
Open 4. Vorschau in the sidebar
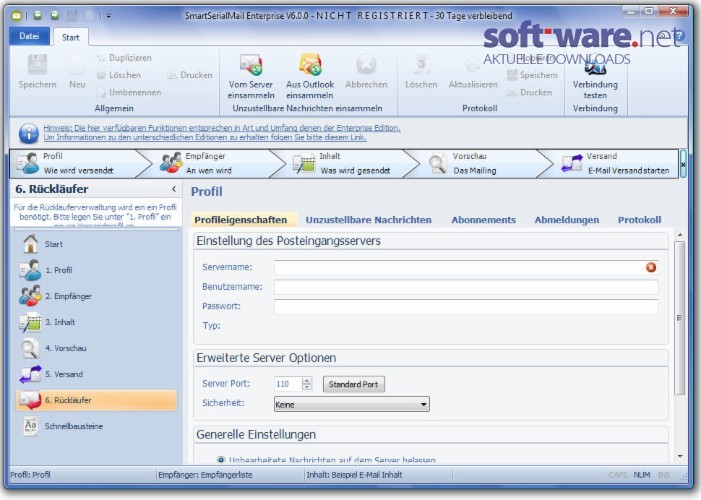(x=96, y=348)
